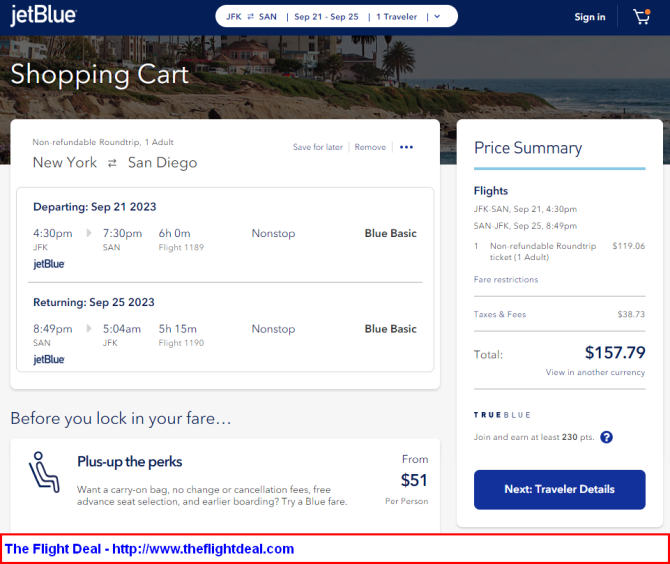Click the round-trip arrows between city names
The image size is (670, 564).
coord(112,163)
